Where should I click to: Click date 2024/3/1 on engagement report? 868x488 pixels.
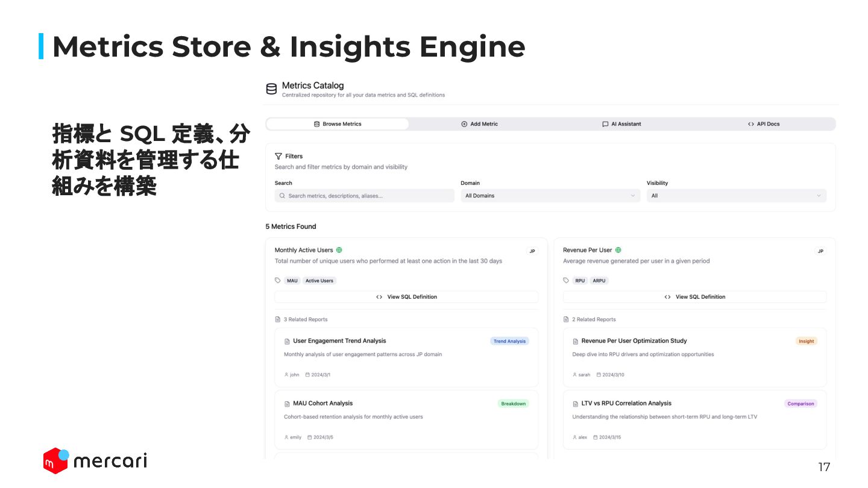pos(318,375)
